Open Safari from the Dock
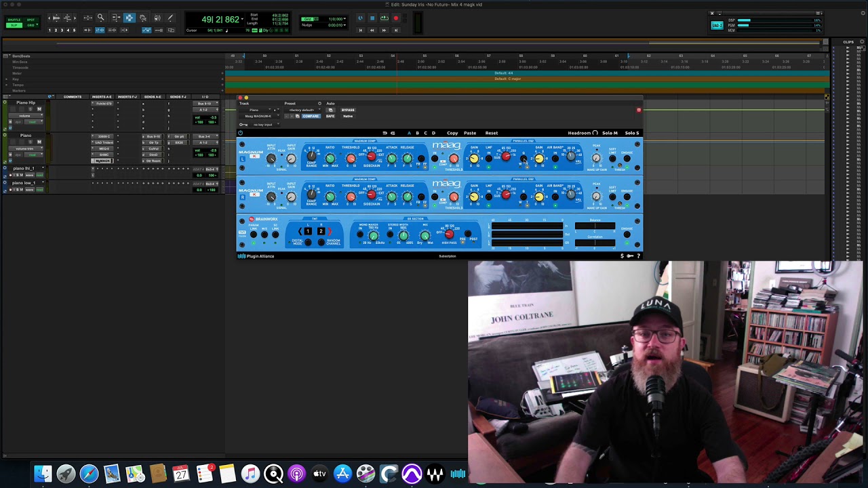868x488 pixels. 89,473
